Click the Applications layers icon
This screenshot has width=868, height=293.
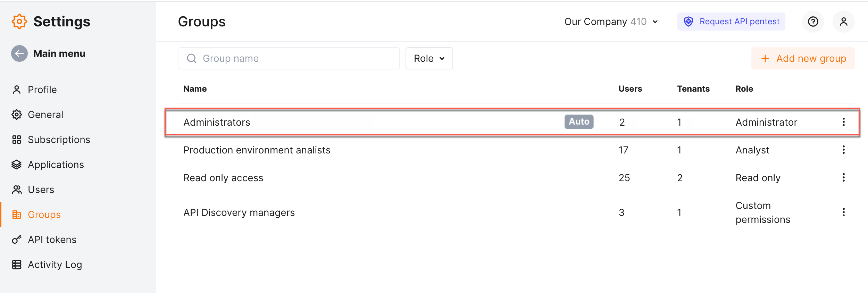17,165
